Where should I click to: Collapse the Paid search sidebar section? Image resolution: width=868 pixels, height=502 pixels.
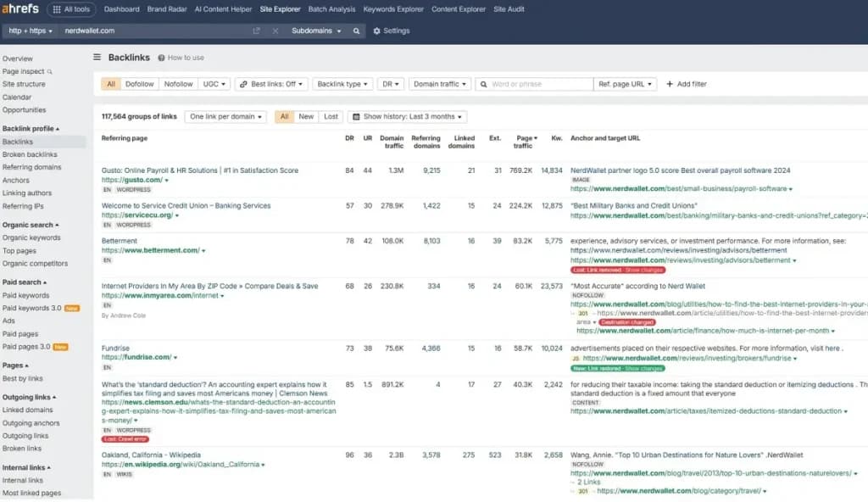pyautogui.click(x=25, y=282)
